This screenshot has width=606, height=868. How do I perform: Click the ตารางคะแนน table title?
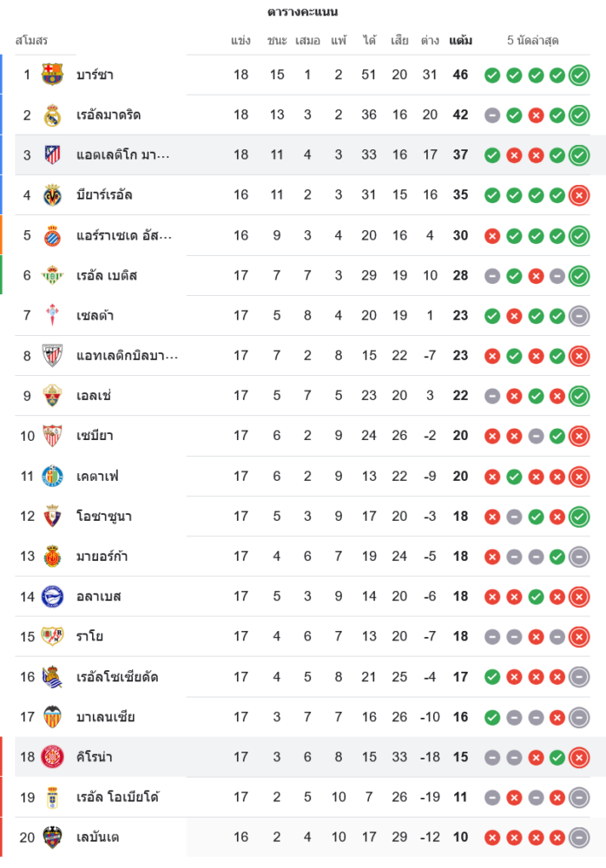pyautogui.click(x=302, y=12)
